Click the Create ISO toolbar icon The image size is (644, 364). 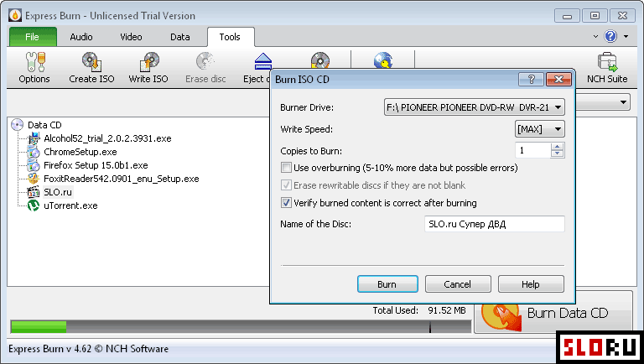click(91, 61)
